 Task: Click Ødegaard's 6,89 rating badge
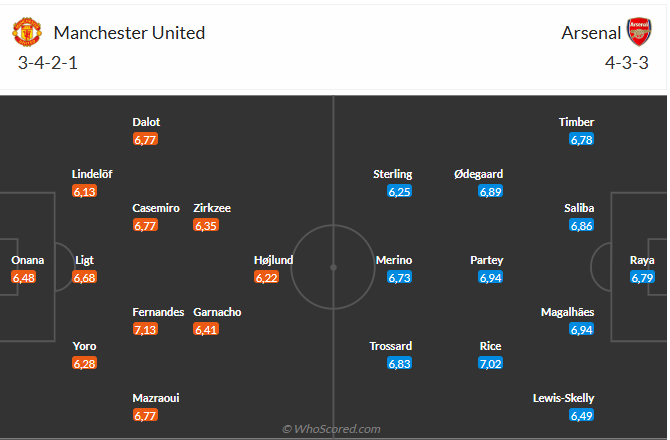(x=490, y=191)
